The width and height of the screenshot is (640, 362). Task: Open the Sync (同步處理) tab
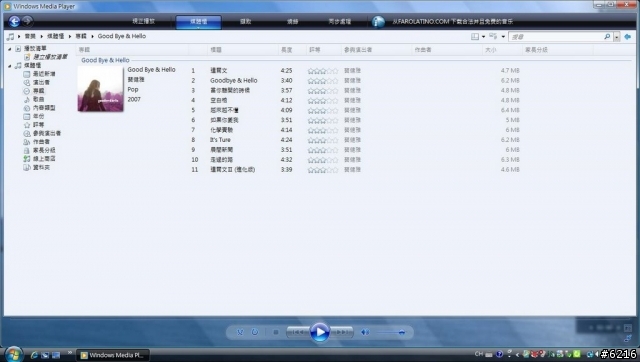[x=340, y=22]
